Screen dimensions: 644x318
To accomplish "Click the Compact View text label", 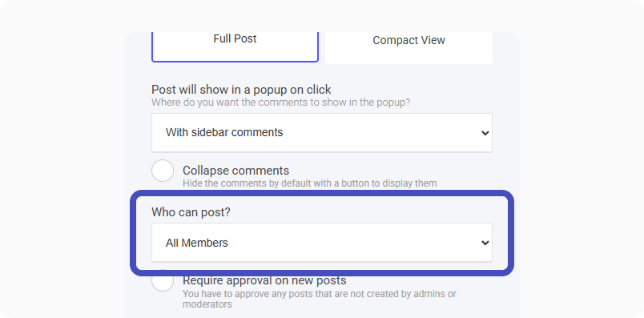I will (409, 40).
